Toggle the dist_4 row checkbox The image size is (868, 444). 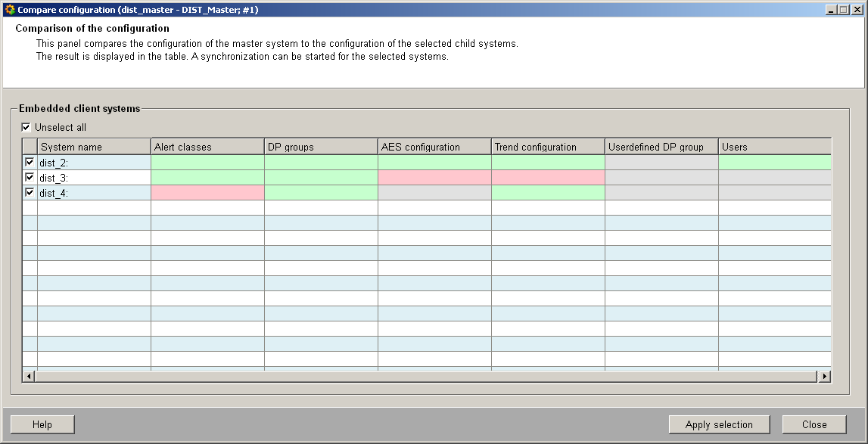(30, 192)
